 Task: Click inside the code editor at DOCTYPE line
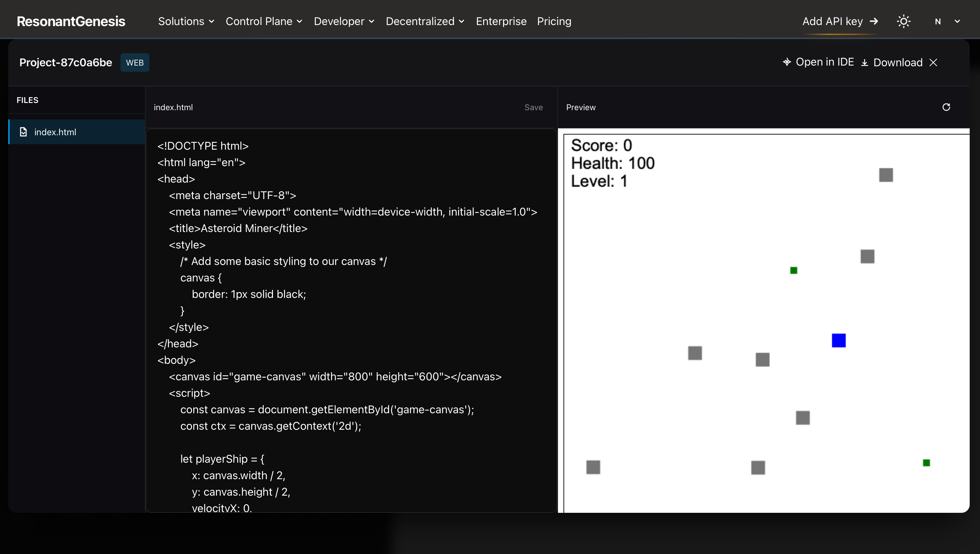203,146
